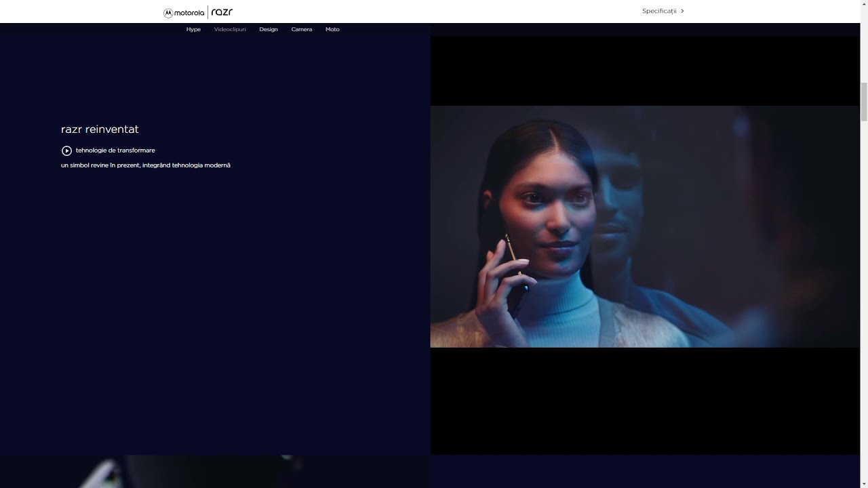Click the tehnologie de transformare link
The image size is (868, 488).
115,150
